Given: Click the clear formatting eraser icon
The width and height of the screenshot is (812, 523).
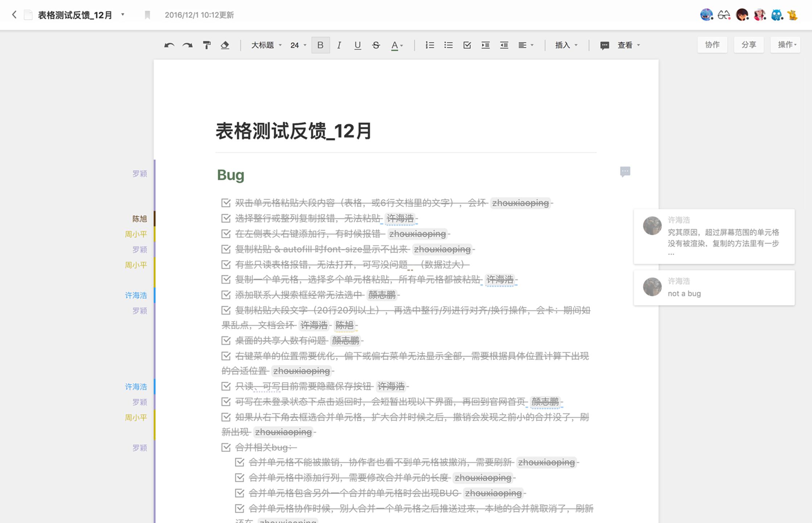Looking at the screenshot, I should coord(225,45).
